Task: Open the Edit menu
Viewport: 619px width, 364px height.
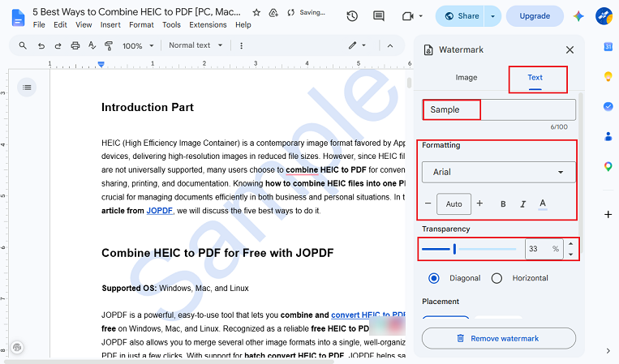Action: point(60,25)
